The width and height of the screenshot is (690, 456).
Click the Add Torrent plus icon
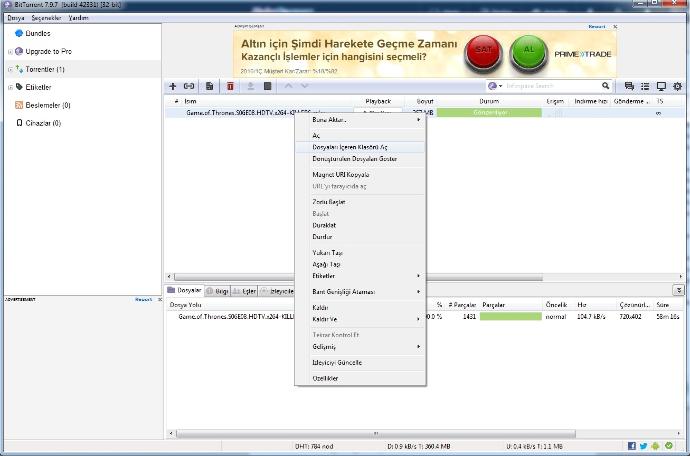[172, 86]
